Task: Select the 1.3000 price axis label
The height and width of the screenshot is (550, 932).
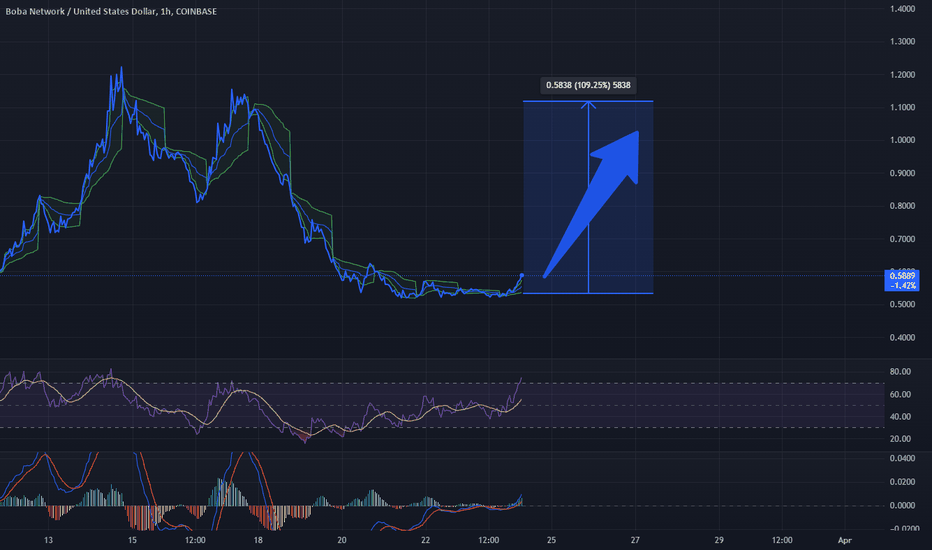Action: [x=902, y=42]
